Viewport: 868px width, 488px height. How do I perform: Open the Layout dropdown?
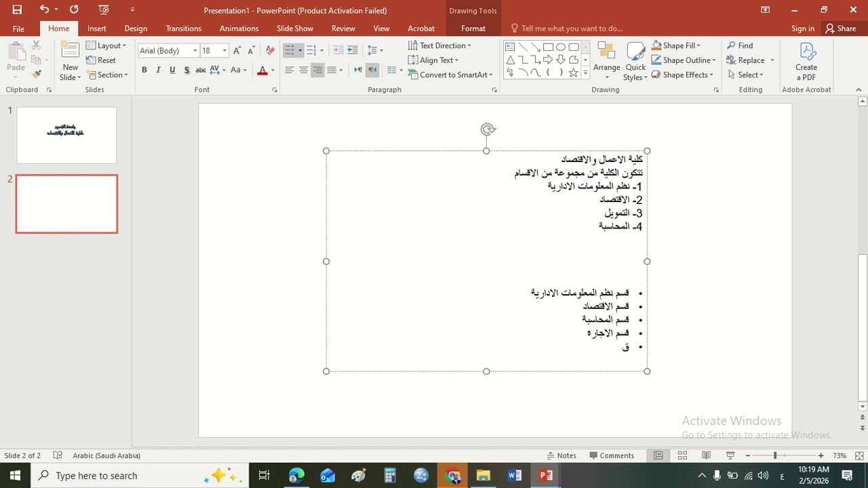click(x=106, y=45)
